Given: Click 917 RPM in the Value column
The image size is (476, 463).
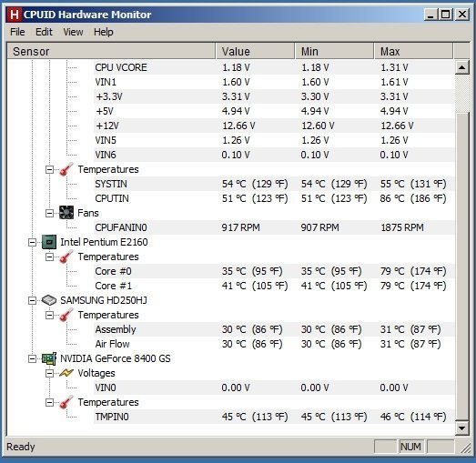Looking at the screenshot, I should tap(240, 227).
